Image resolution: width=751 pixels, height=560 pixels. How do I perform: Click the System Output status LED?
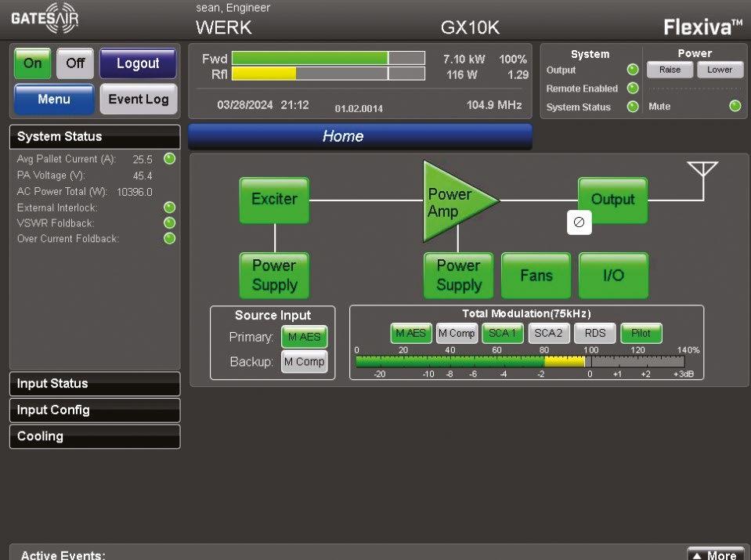click(633, 70)
